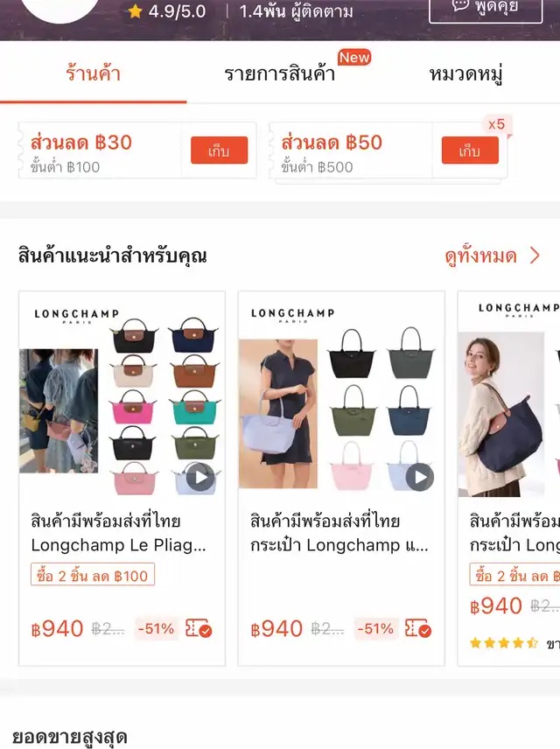Tap the -51% badge on the first product
This screenshot has width=560, height=749.
(157, 628)
